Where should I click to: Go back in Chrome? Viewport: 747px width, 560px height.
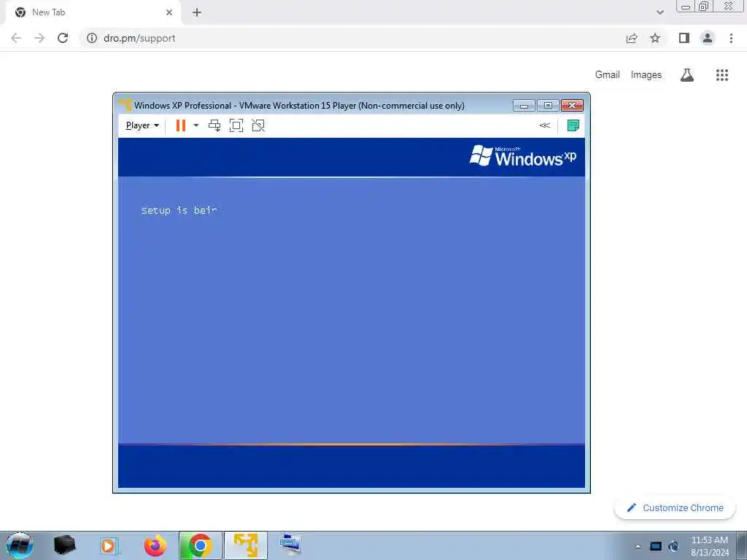[16, 38]
